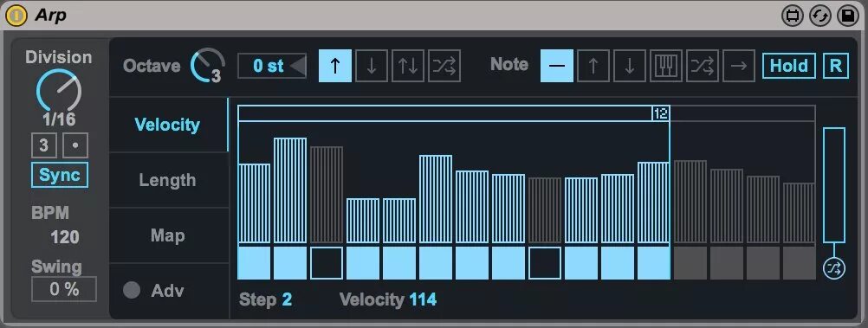The width and height of the screenshot is (868, 328).
Task: Select octave up-down direction icon
Action: (408, 66)
